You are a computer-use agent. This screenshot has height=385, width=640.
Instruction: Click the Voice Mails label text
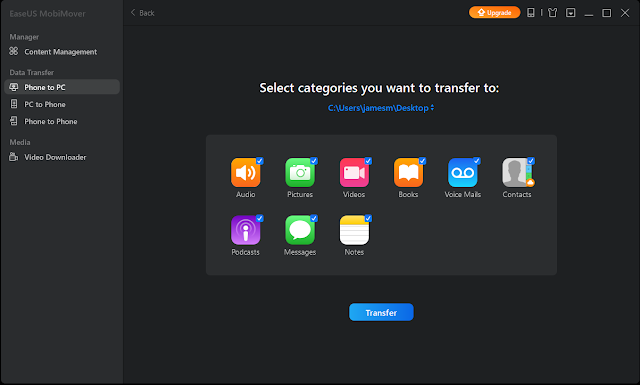pyautogui.click(x=462, y=194)
